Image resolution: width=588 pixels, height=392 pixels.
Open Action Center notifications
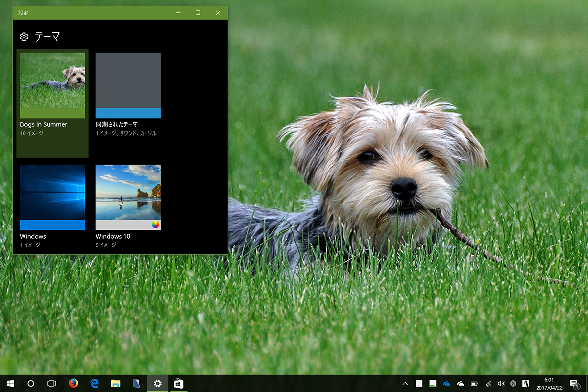coord(574,383)
